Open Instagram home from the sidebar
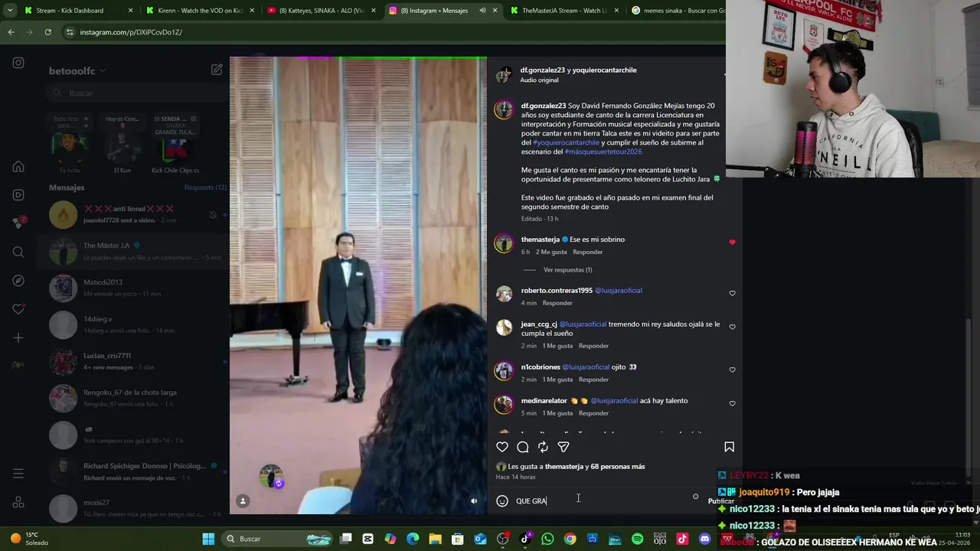 tap(18, 167)
